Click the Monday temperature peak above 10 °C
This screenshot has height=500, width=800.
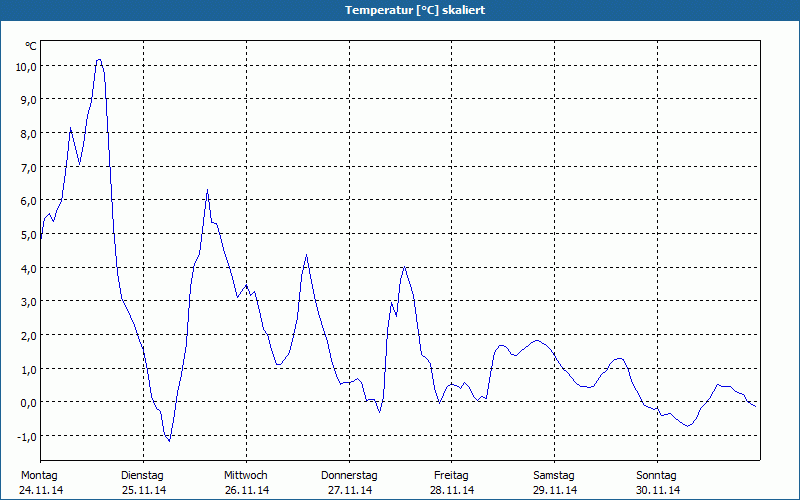[99, 60]
